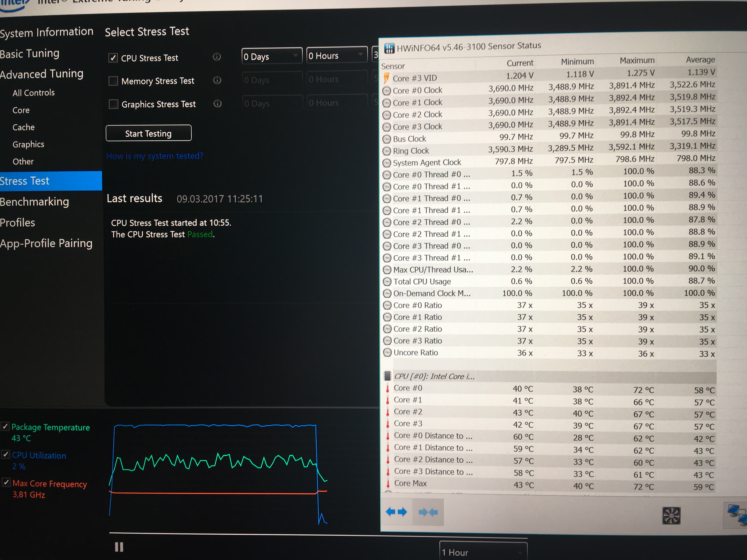Screen dimensions: 747x560
Task: Select Core Max thermometer icon
Action: click(x=388, y=484)
